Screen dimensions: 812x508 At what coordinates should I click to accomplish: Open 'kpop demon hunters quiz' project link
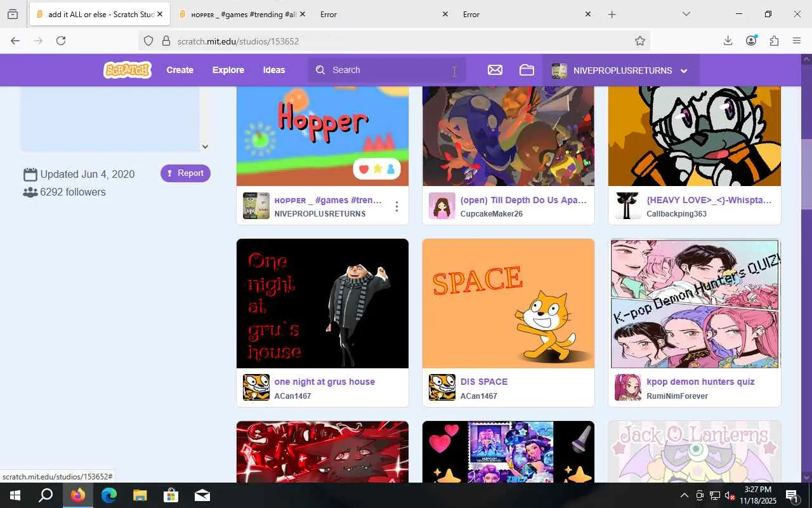tap(700, 382)
